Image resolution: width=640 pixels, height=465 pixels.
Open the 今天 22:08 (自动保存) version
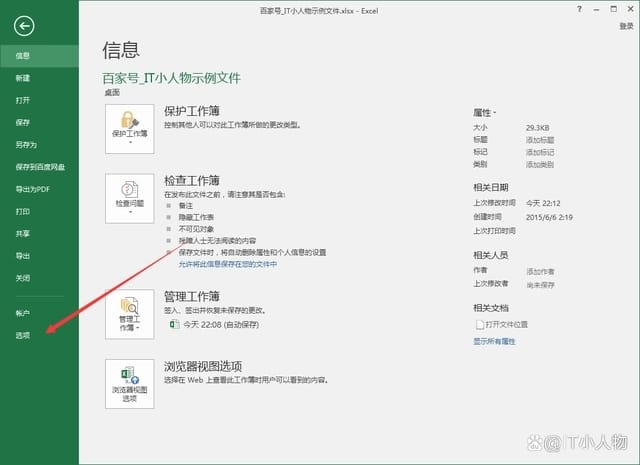click(221, 325)
